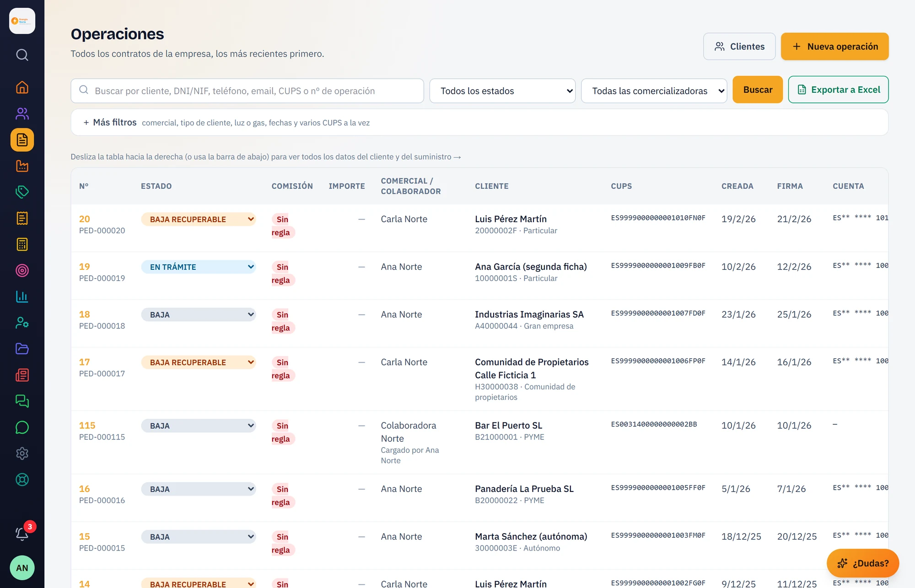Open the folder sidebar icon
The image size is (915, 588).
tap(22, 349)
